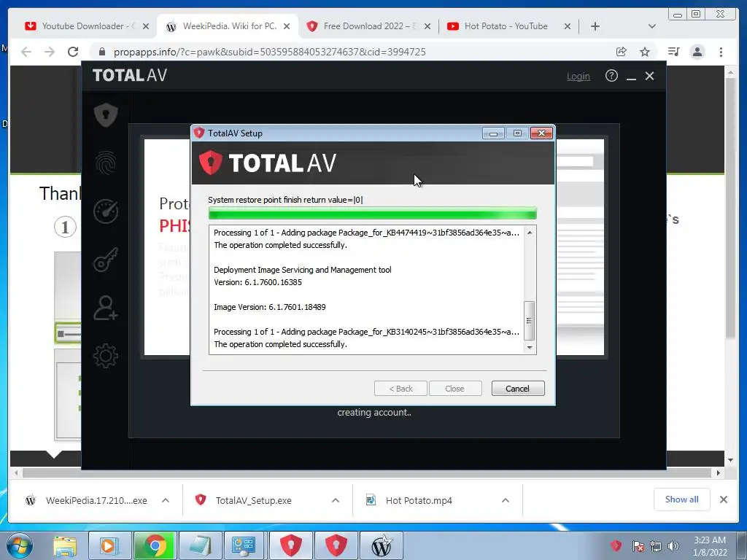Open the Chrome profile avatar icon
Viewport: 747px width, 560px height.
(x=697, y=52)
